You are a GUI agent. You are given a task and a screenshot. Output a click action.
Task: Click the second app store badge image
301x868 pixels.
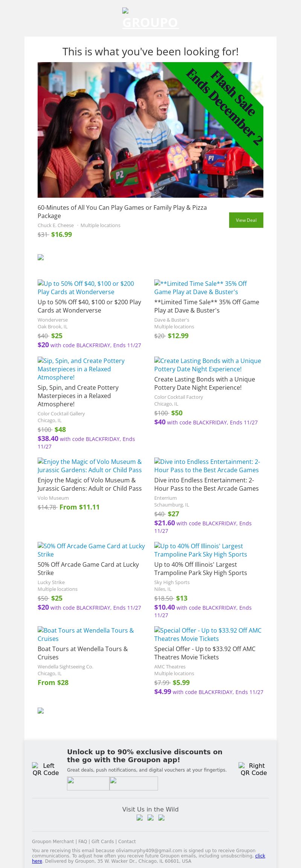tap(134, 783)
